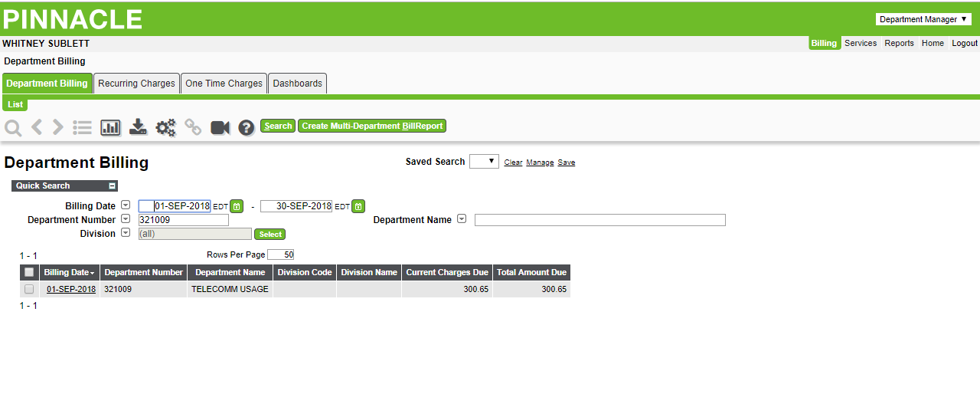
Task: Go to Reports in the top navigation
Action: tap(899, 43)
